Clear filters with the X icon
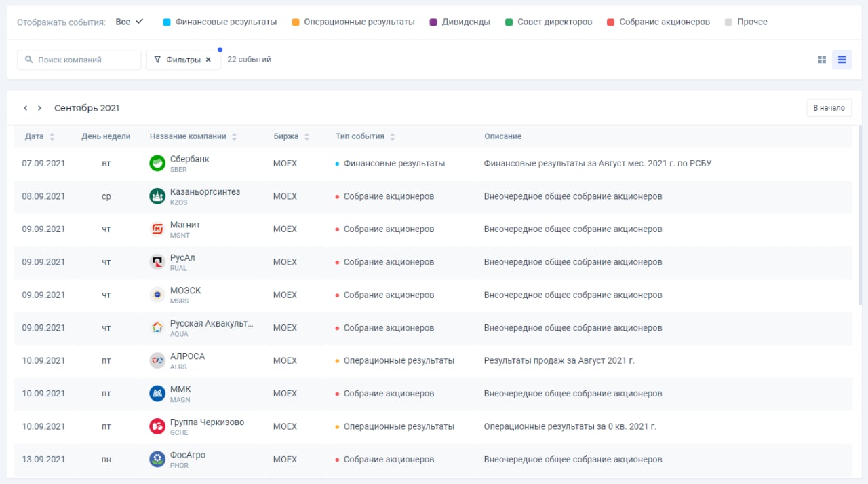 [x=208, y=60]
